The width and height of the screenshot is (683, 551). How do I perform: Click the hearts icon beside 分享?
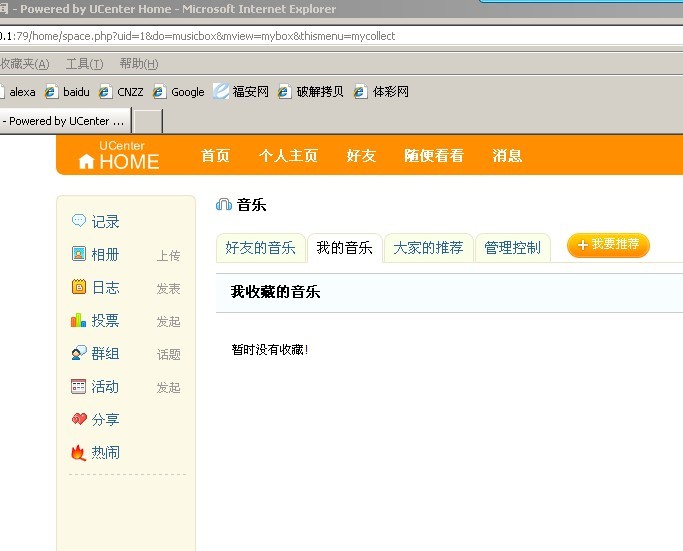tap(79, 419)
